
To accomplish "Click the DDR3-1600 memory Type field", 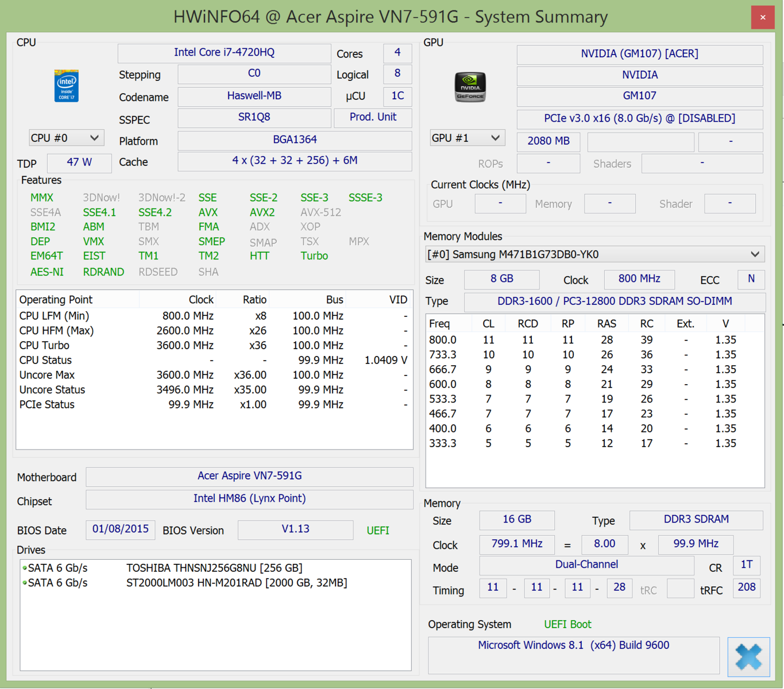I will click(x=614, y=301).
